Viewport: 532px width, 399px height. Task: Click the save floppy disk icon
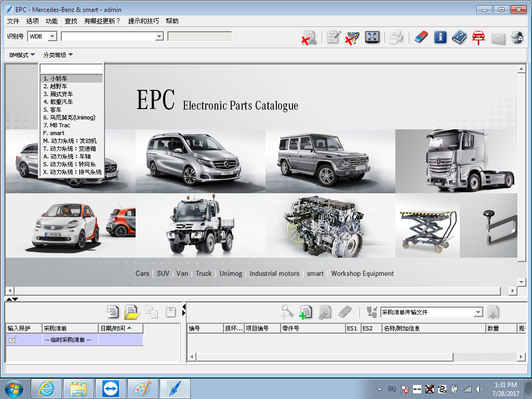[170, 312]
